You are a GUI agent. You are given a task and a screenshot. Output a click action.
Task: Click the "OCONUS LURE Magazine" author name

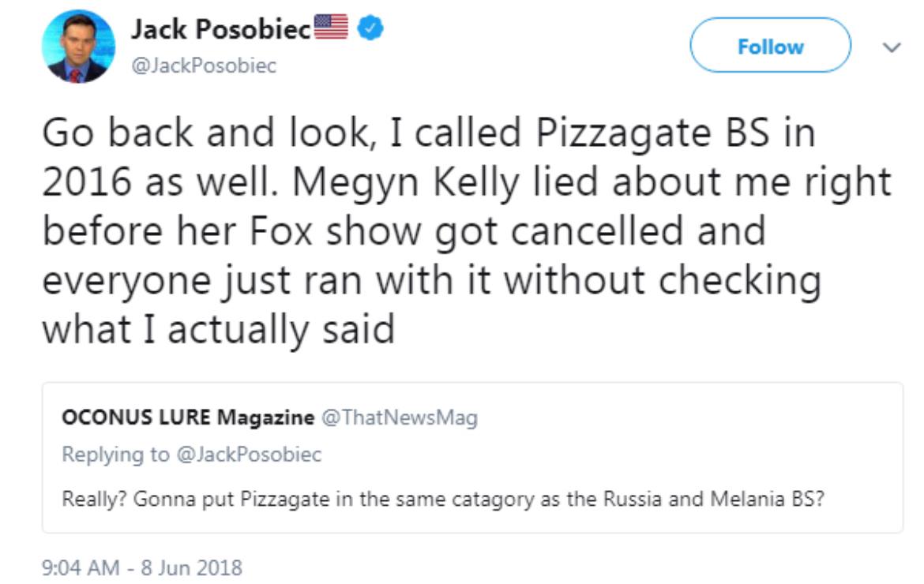(187, 417)
